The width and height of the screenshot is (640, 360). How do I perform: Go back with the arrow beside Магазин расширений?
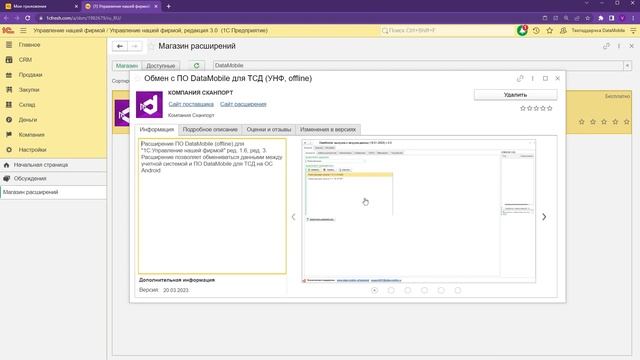[120, 47]
